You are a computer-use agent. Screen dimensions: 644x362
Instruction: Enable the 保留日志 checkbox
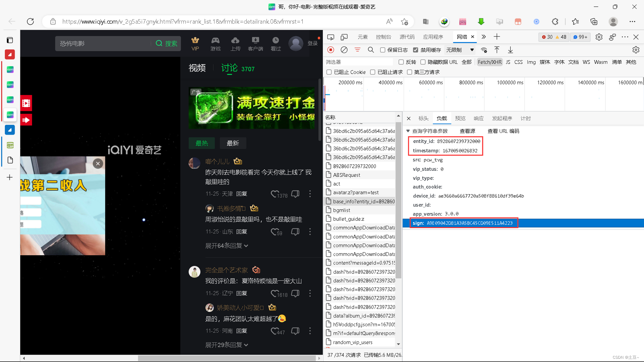point(383,50)
